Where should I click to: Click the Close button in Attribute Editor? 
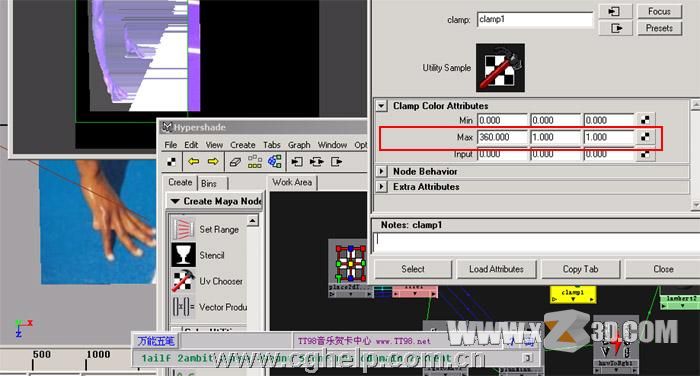(x=663, y=269)
